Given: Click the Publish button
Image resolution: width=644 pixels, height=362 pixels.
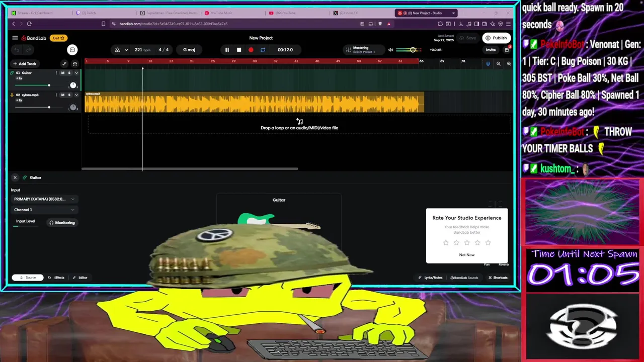Looking at the screenshot, I should tap(496, 38).
